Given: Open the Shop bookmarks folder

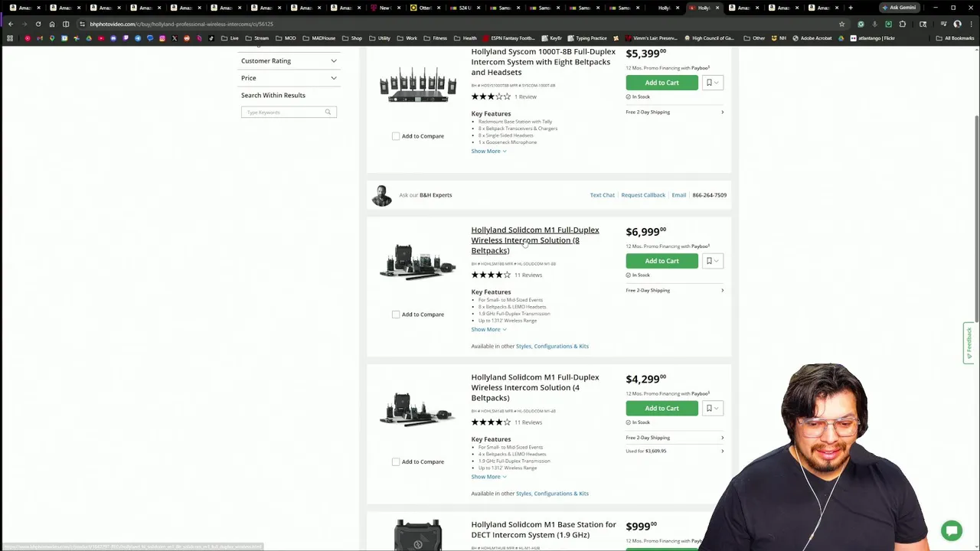Looking at the screenshot, I should pos(352,38).
